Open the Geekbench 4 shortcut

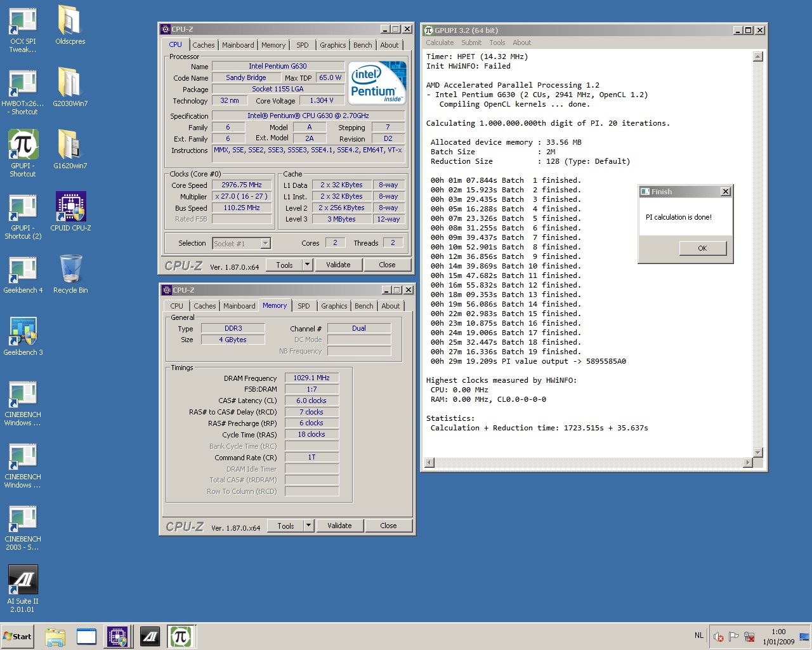pos(23,274)
